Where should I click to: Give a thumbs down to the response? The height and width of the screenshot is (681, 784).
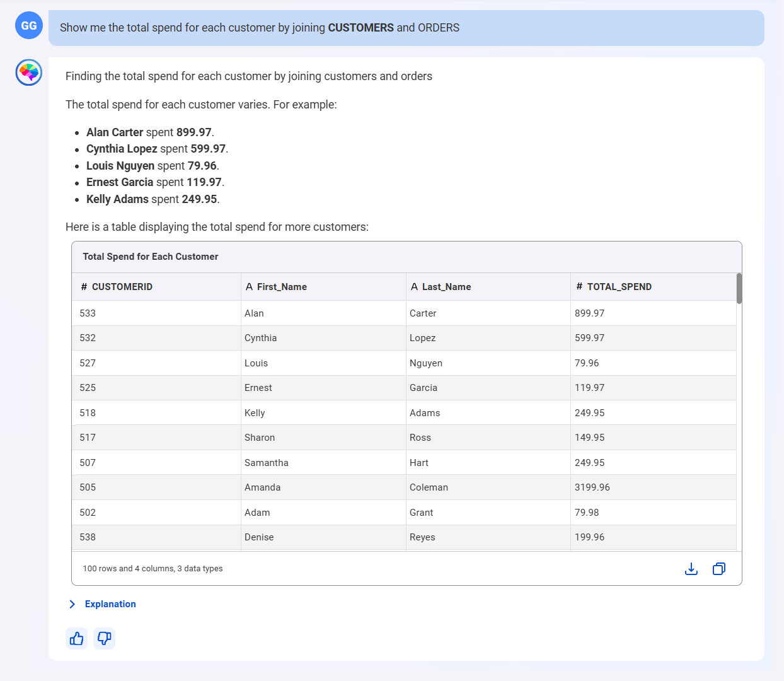(105, 639)
